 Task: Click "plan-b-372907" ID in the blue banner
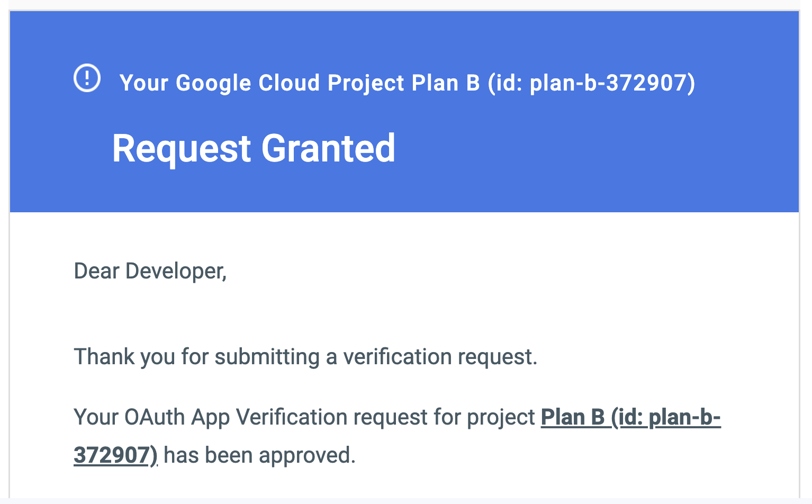(x=609, y=83)
